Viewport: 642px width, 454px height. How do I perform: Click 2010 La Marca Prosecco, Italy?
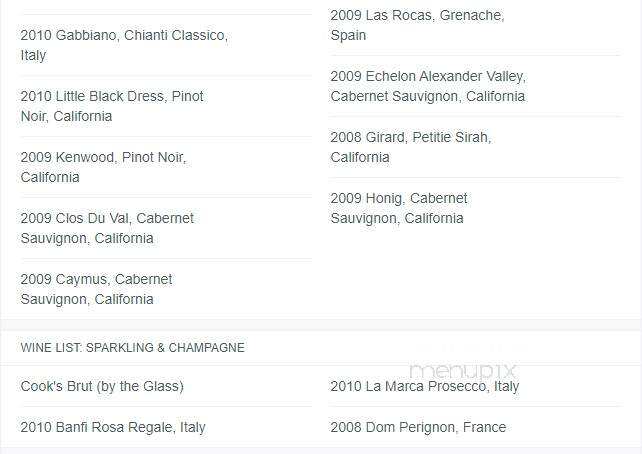(x=425, y=386)
